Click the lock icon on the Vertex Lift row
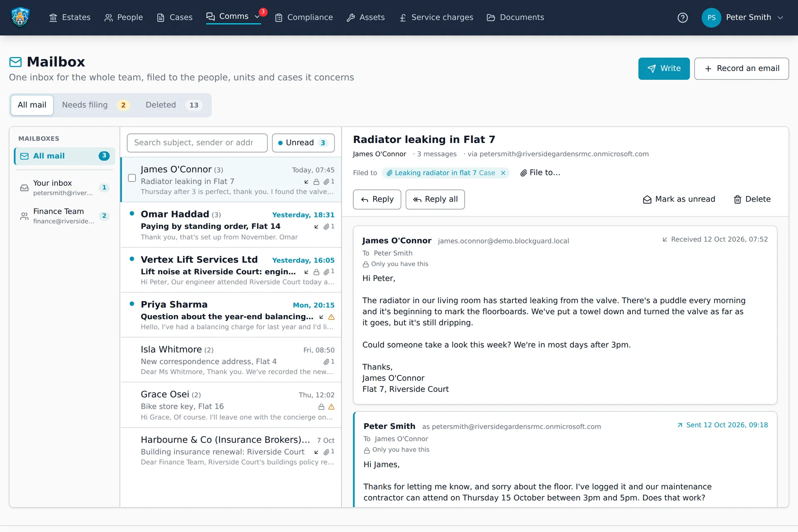Image resolution: width=798 pixels, height=532 pixels. tap(316, 272)
